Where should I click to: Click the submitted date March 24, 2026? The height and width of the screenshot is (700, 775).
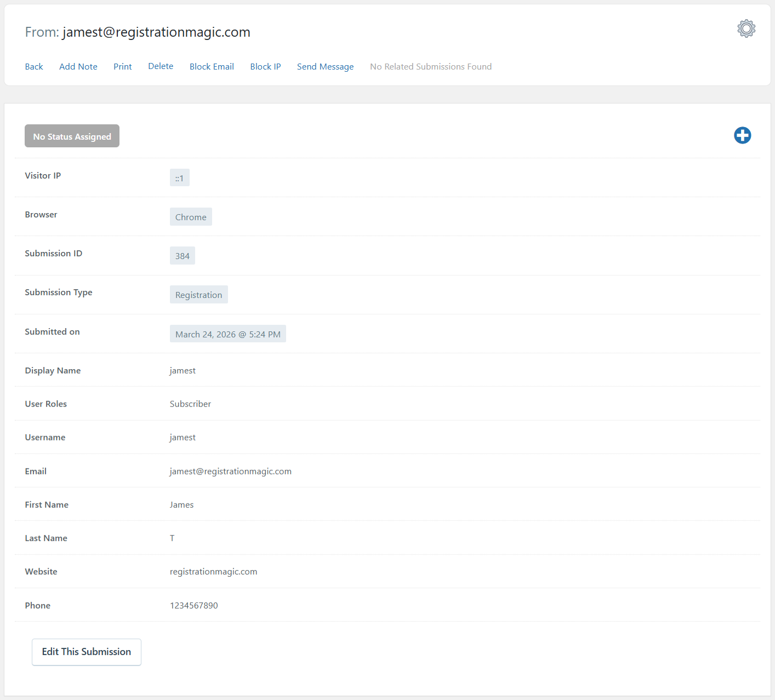[x=227, y=334]
